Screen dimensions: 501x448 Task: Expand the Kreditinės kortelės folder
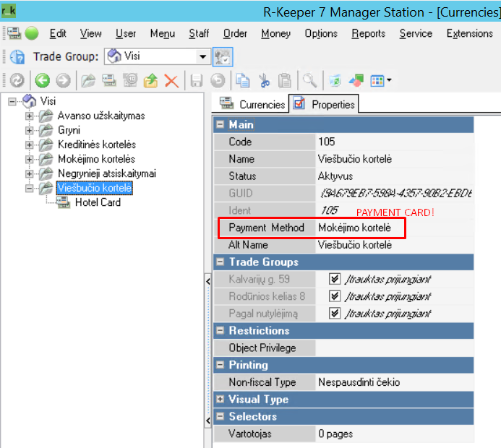coord(29,145)
